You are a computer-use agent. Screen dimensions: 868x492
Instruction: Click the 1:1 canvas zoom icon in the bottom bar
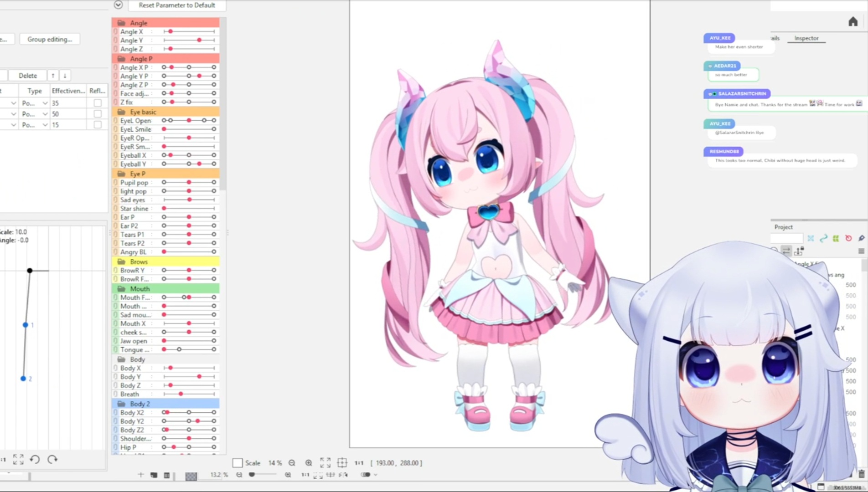[x=305, y=475]
